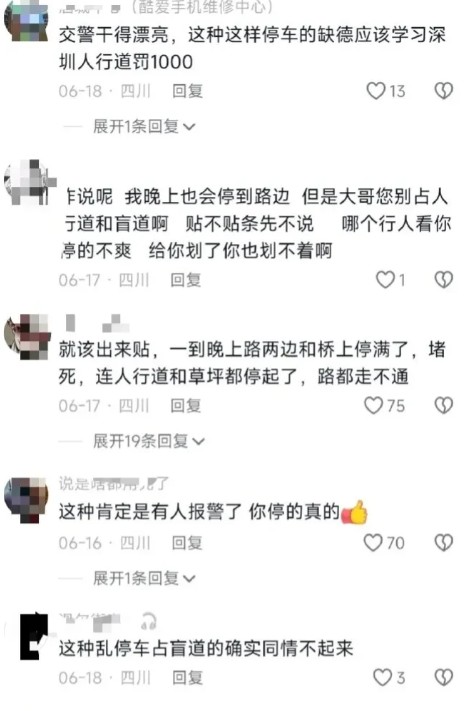Tap broken-heart beside 75 likes
Viewport: 470px width, 711px height.
(443, 405)
